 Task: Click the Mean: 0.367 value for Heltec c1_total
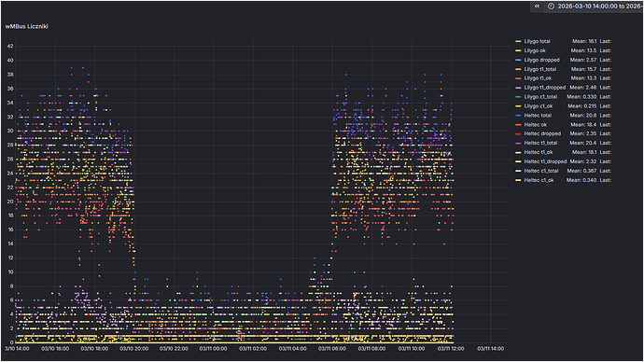[x=582, y=171]
